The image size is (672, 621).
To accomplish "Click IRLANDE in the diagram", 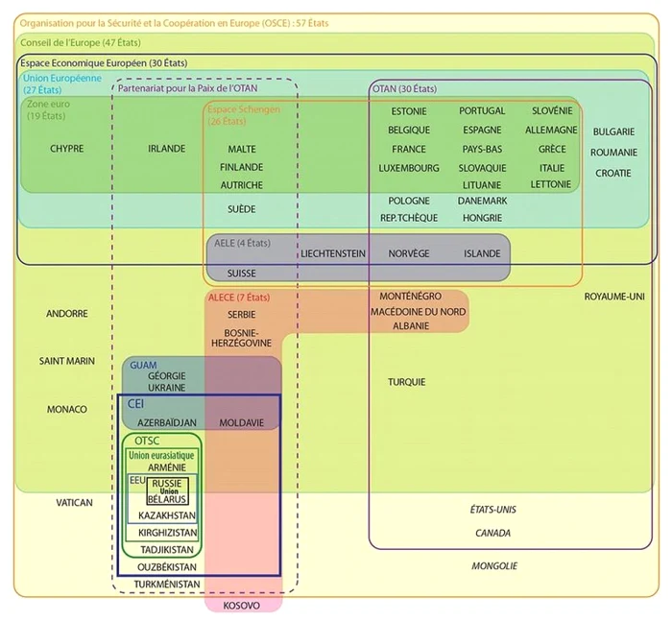I will [167, 149].
